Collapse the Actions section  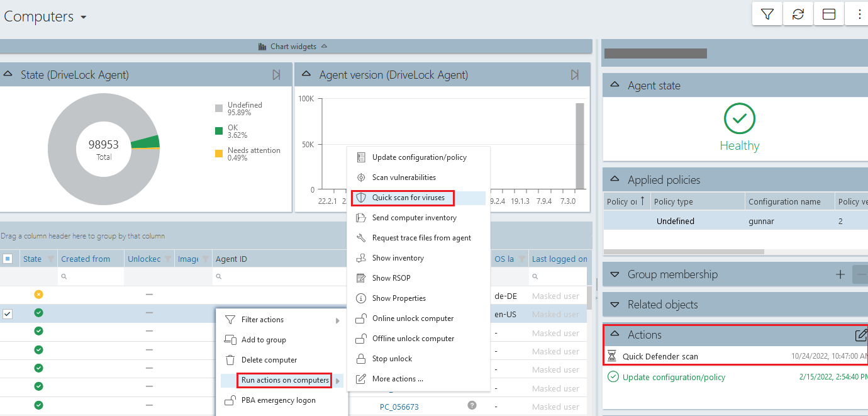click(x=615, y=334)
